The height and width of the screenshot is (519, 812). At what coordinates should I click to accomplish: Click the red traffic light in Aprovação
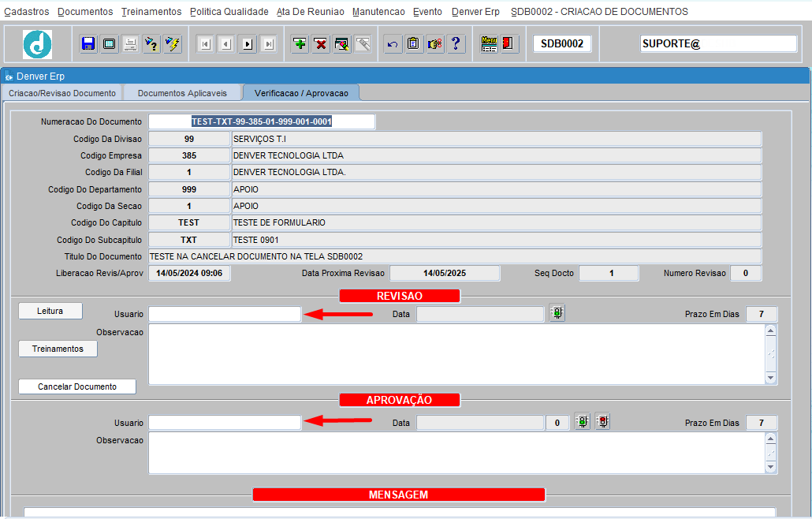[x=602, y=422]
